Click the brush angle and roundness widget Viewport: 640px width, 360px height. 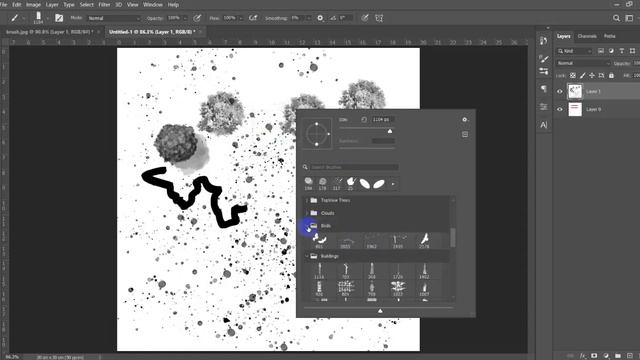[317, 133]
